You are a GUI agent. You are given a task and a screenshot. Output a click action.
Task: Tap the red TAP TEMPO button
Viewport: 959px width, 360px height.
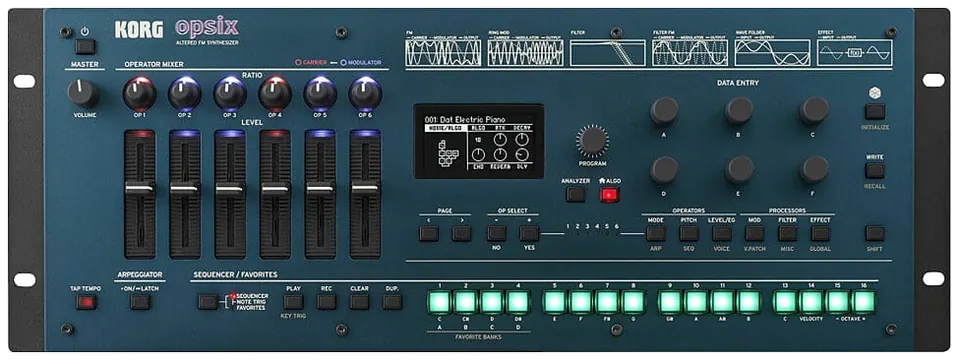86,302
